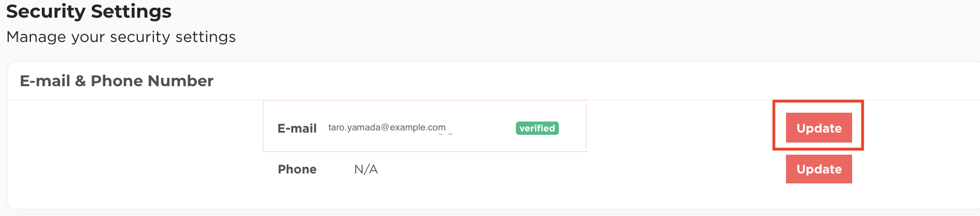This screenshot has height=216, width=980.
Task: Add a phone number via the lower Update button
Action: tap(819, 169)
